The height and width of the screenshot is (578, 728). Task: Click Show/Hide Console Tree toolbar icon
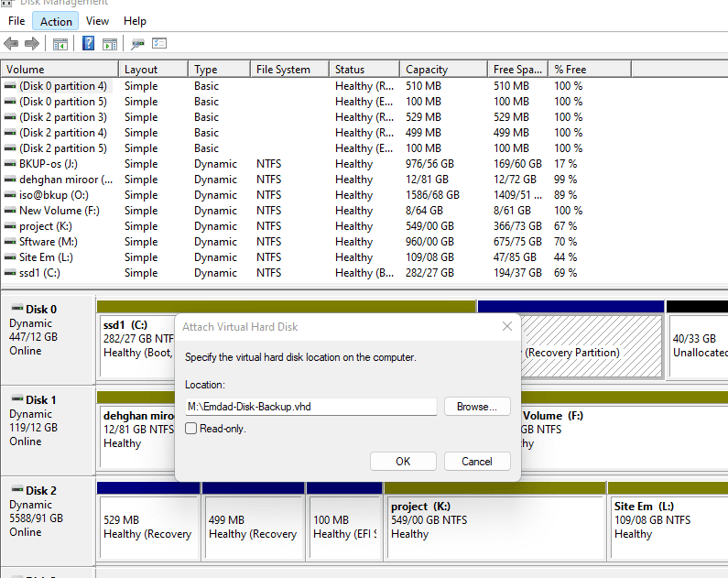click(x=60, y=43)
